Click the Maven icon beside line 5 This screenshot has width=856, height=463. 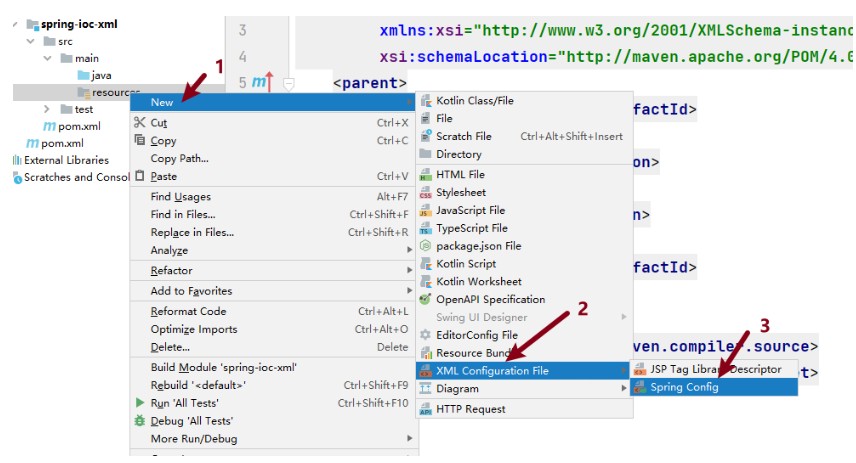coord(263,82)
